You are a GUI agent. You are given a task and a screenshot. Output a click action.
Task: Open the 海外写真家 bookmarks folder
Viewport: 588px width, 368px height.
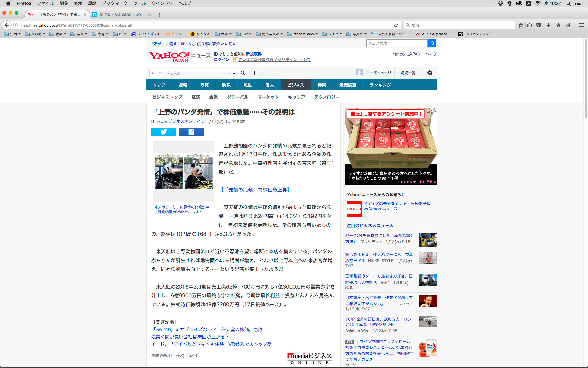(x=269, y=34)
